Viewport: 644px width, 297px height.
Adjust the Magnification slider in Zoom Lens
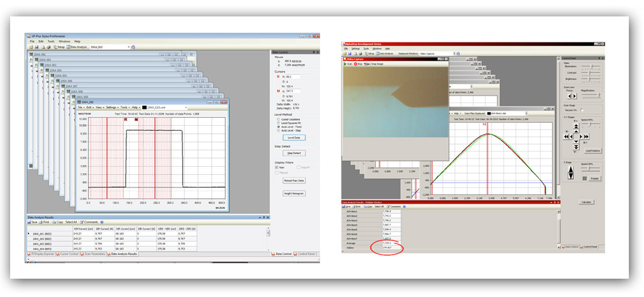tap(592, 95)
